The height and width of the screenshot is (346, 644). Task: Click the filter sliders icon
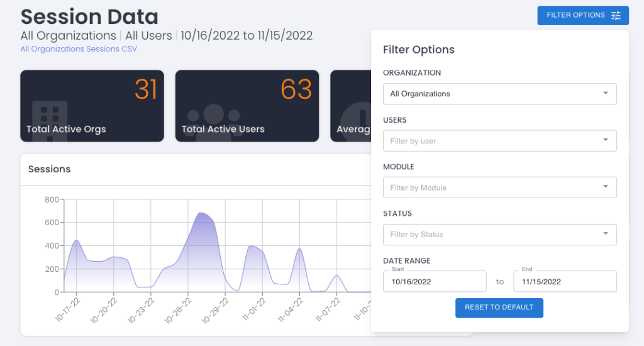616,15
